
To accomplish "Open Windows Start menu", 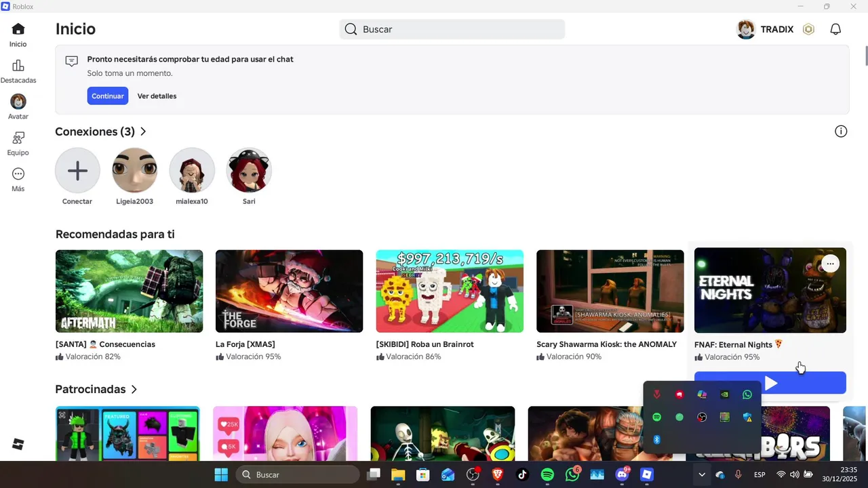I will [221, 474].
